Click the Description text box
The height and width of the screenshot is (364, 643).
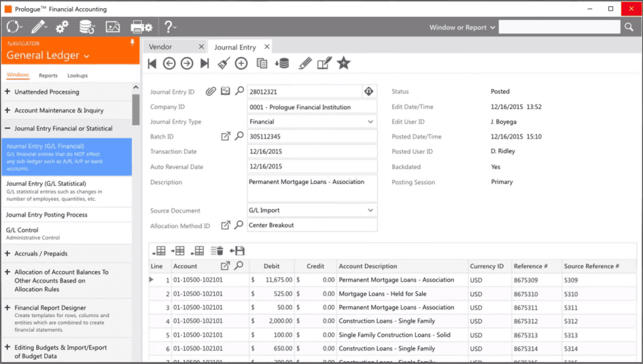[x=312, y=188]
